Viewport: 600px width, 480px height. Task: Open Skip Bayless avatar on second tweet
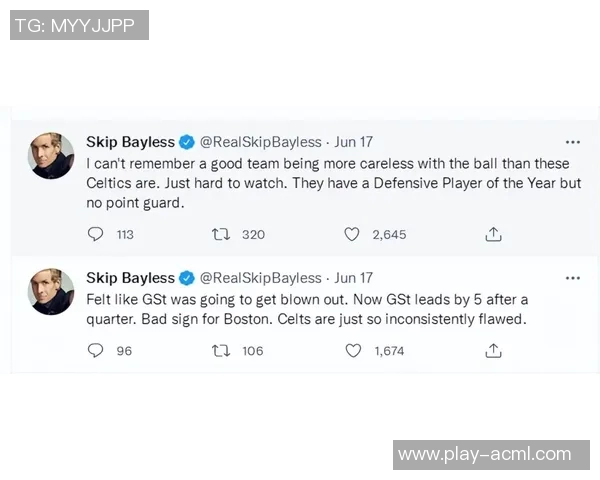coord(51,291)
